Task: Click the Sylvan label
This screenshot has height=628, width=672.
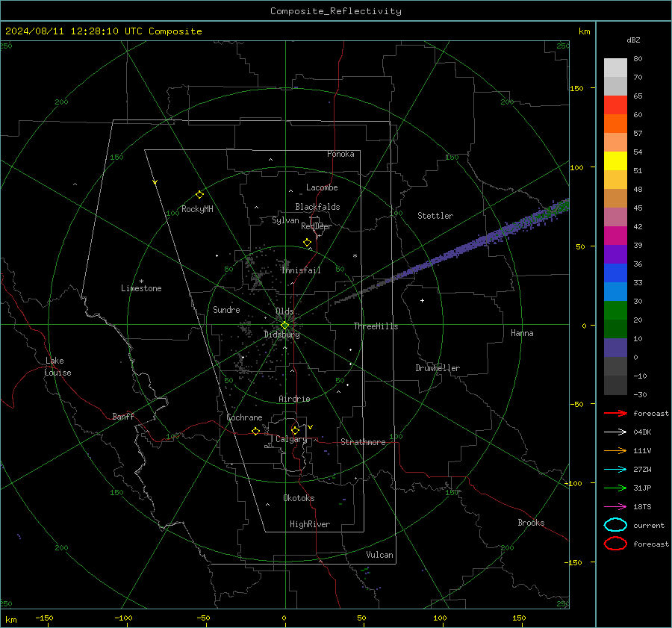Action: pyautogui.click(x=285, y=220)
